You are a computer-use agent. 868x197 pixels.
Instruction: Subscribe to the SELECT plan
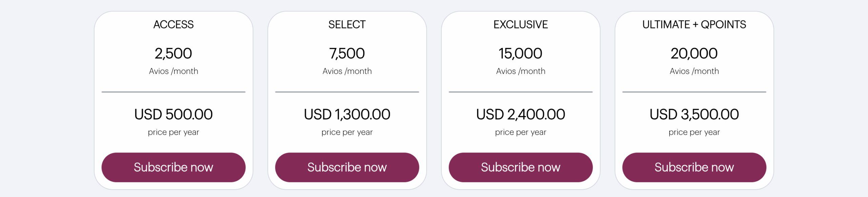(347, 167)
